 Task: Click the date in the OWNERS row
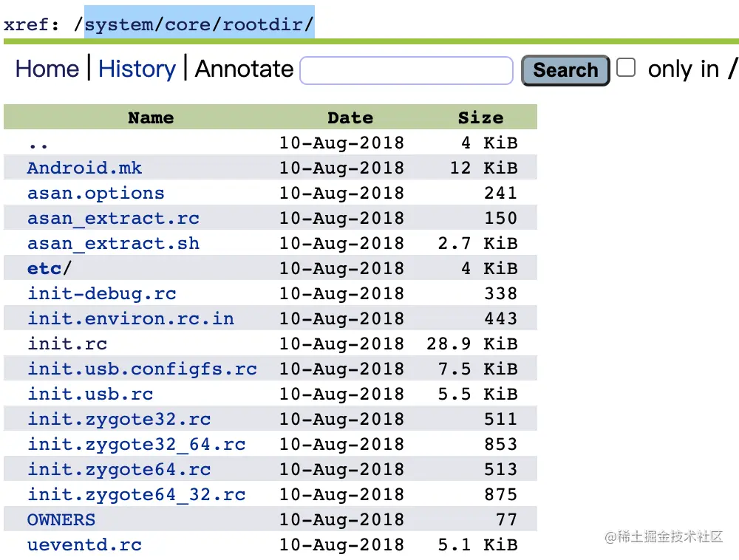click(x=341, y=520)
